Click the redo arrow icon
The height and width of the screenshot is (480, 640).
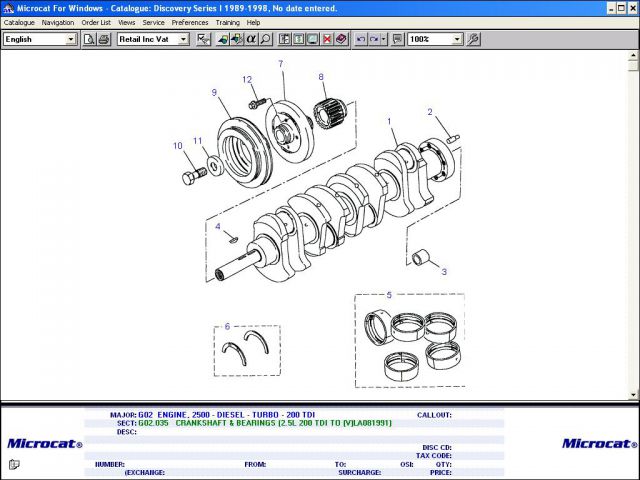374,39
